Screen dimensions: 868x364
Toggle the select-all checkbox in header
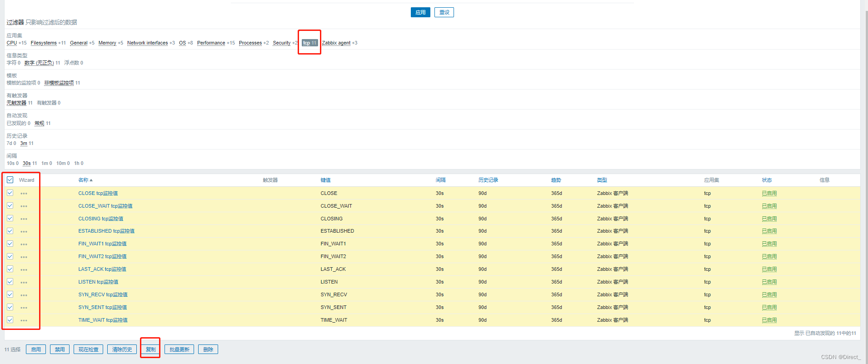tap(10, 180)
